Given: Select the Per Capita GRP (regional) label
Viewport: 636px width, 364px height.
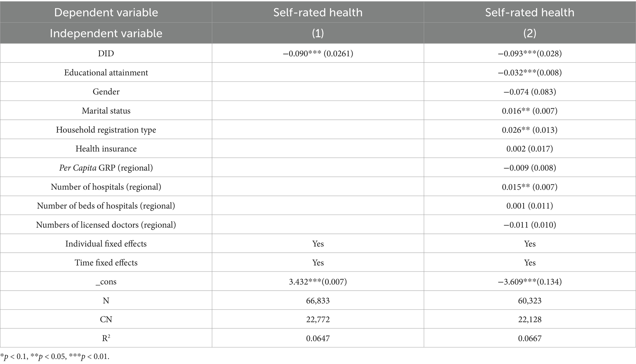Looking at the screenshot, I should (x=106, y=168).
